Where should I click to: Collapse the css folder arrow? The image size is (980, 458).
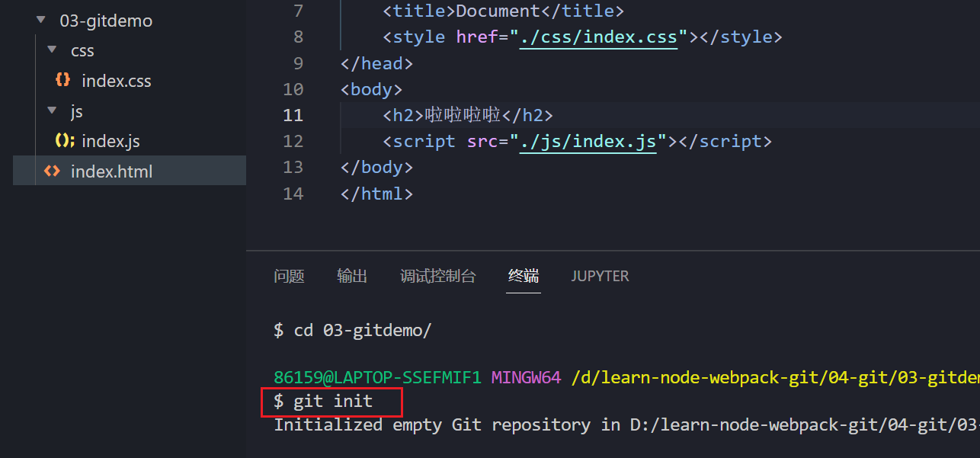(52, 50)
